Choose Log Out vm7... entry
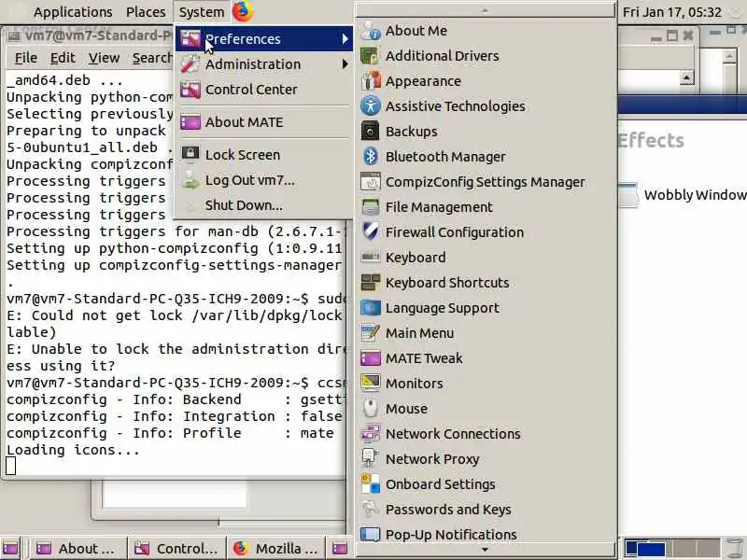This screenshot has height=560, width=747. click(264, 180)
